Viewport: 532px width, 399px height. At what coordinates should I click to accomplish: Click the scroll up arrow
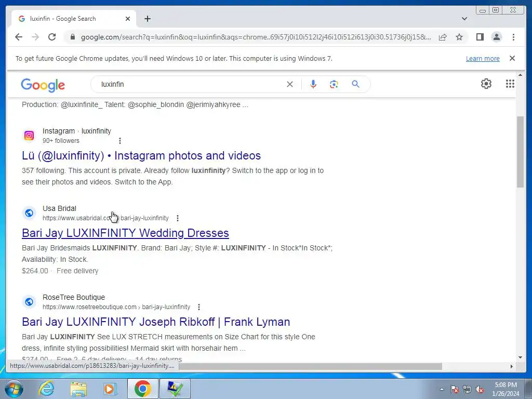[x=520, y=75]
